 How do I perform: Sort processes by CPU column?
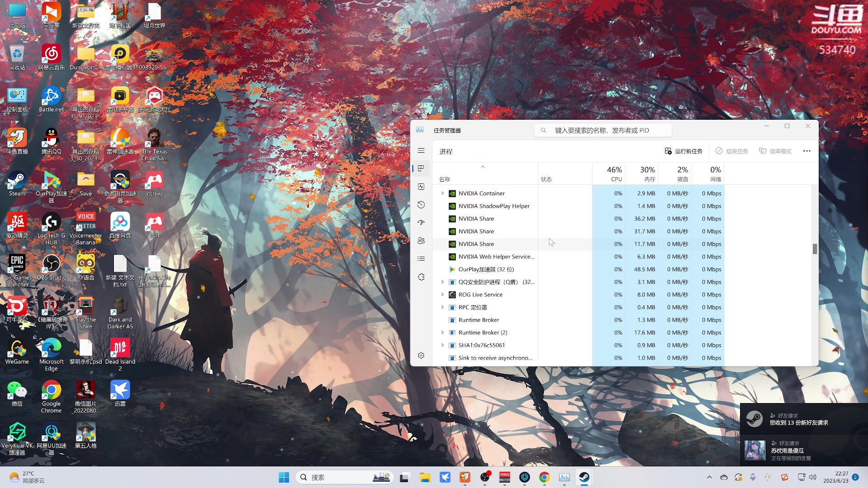coord(609,174)
